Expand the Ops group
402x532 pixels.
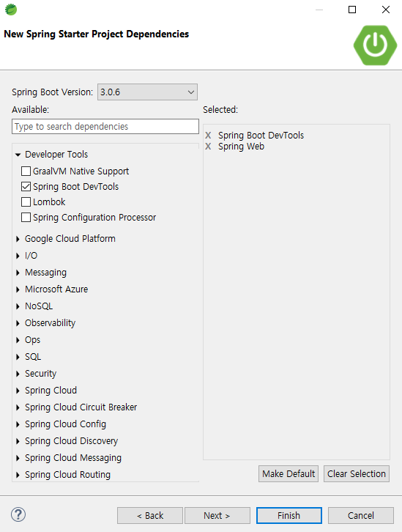coord(18,340)
